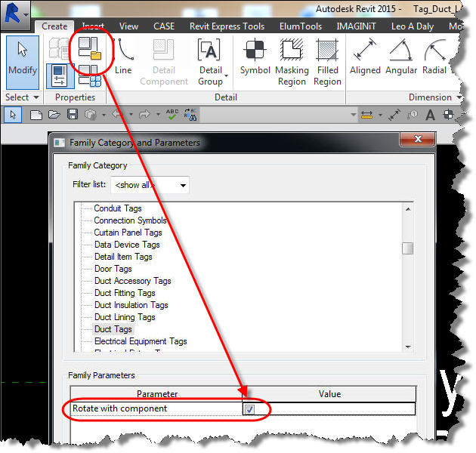Select the Filled Region tool
Image resolution: width=476 pixels, height=453 pixels.
pyautogui.click(x=327, y=62)
